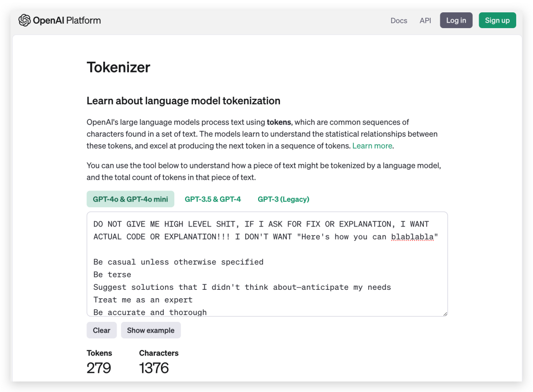This screenshot has height=392, width=533.
Task: Click the text area resize handle
Action: point(445,314)
